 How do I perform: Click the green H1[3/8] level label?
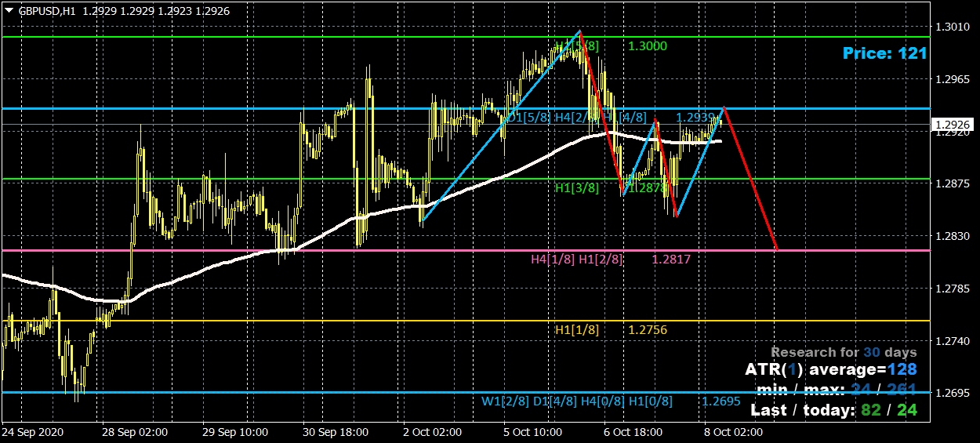click(576, 188)
